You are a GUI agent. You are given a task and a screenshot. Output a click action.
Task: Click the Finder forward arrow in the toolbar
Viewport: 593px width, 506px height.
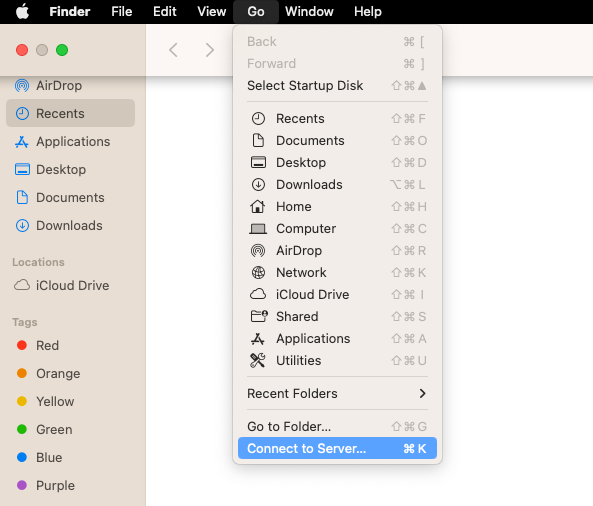210,50
